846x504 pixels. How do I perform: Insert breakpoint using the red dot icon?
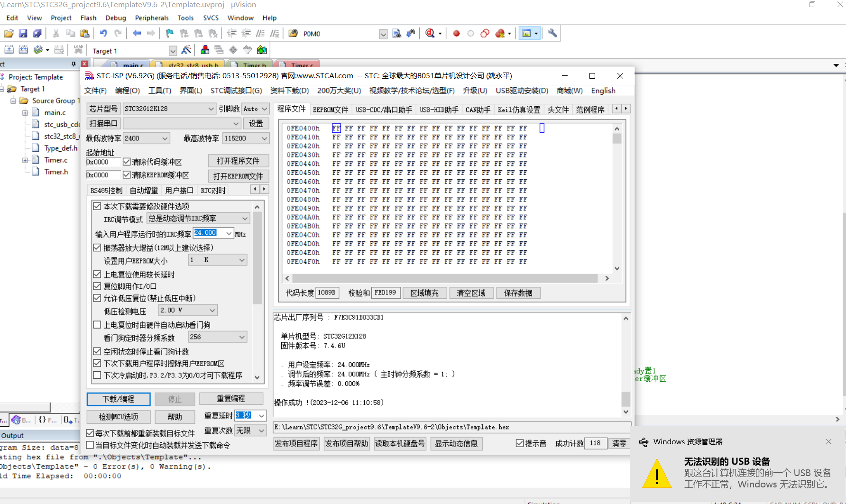pos(456,33)
